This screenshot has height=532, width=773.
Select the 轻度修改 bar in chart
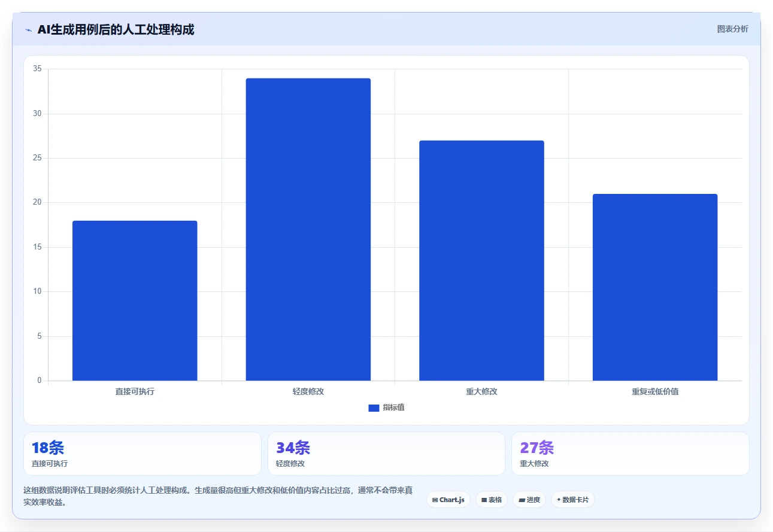pyautogui.click(x=308, y=229)
